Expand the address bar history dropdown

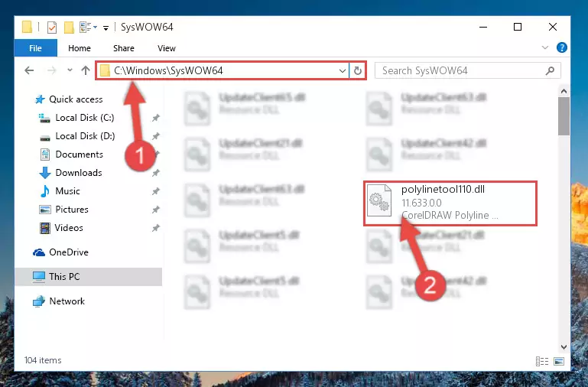(x=342, y=70)
